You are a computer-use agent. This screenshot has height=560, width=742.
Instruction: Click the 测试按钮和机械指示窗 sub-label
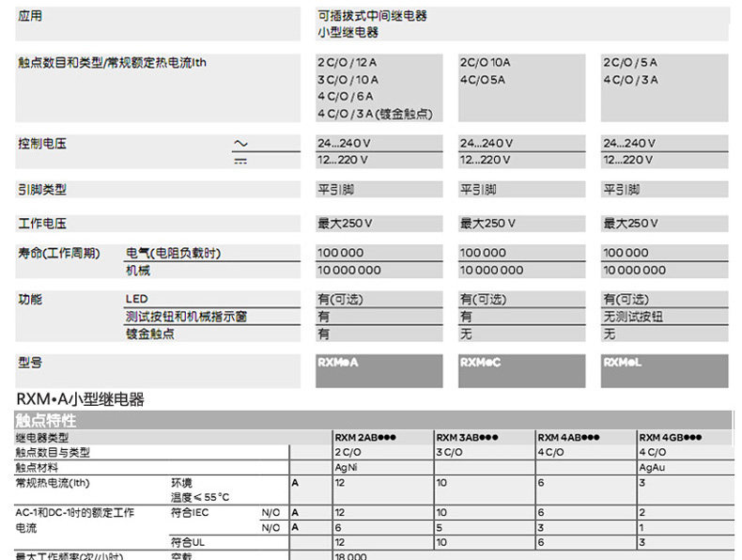coord(186,317)
